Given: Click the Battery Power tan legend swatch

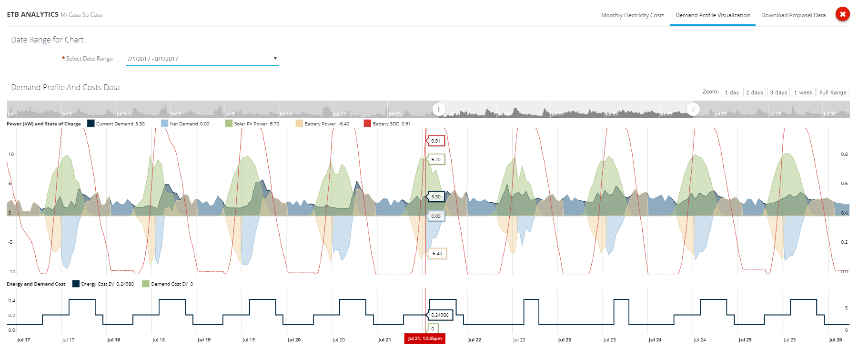Looking at the screenshot, I should coord(298,124).
